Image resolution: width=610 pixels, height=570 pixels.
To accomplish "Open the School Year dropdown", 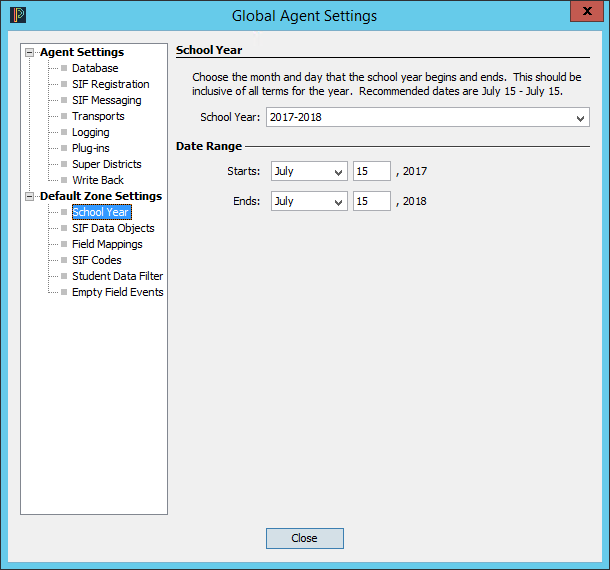I will click(428, 118).
